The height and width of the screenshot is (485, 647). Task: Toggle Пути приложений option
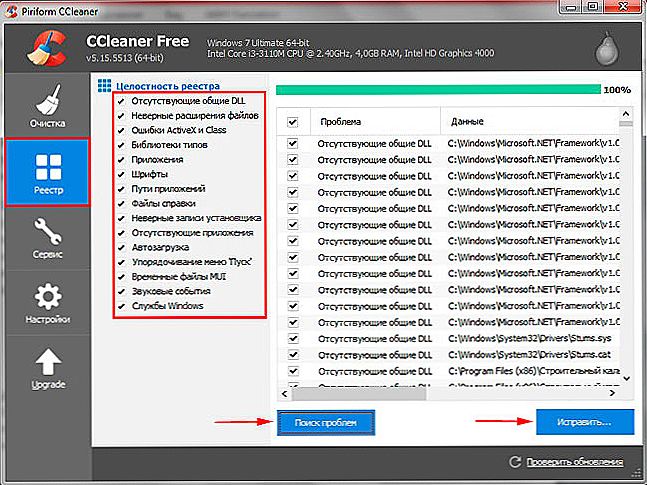click(121, 189)
